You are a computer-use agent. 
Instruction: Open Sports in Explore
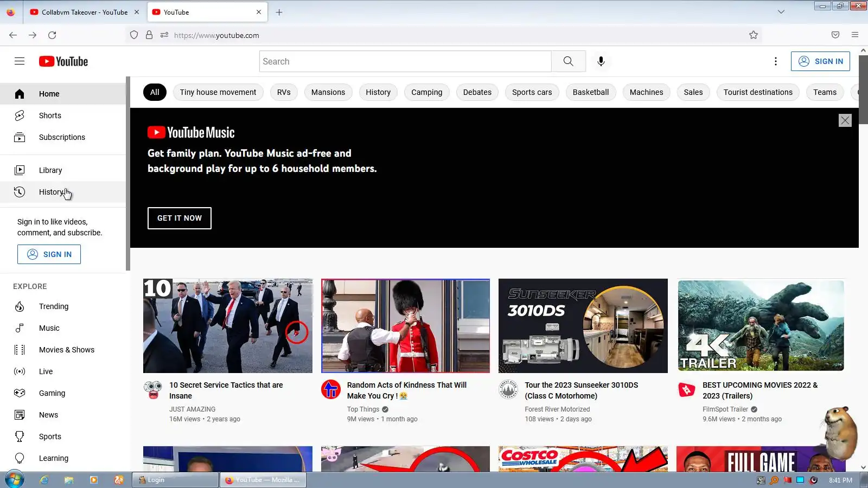(63, 436)
